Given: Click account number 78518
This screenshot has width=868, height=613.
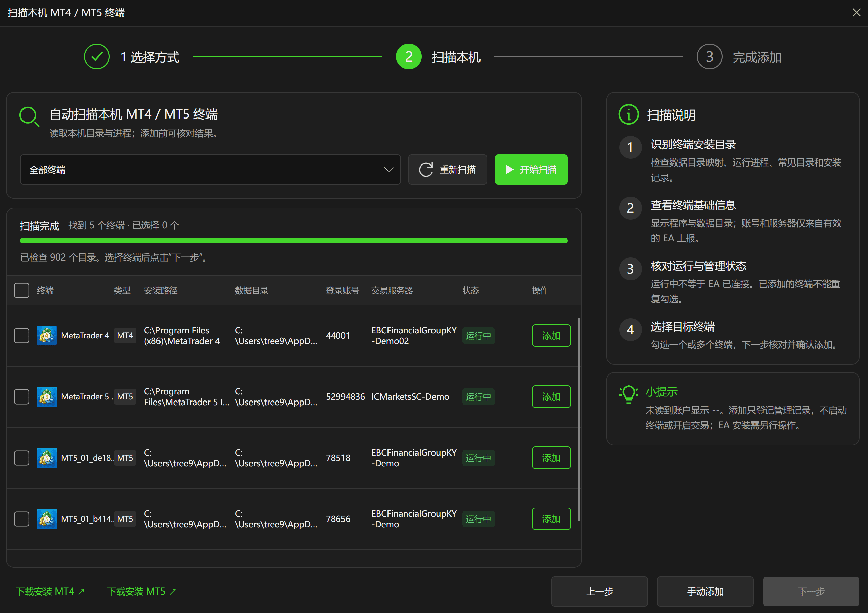Looking at the screenshot, I should [338, 458].
